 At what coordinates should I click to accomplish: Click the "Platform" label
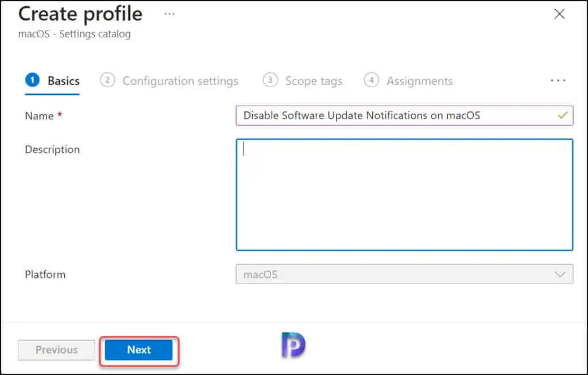tap(45, 275)
